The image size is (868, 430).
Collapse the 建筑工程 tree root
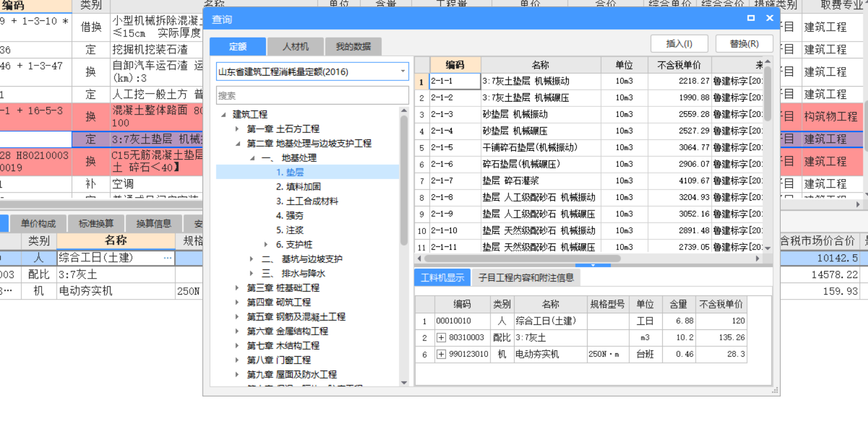[224, 115]
